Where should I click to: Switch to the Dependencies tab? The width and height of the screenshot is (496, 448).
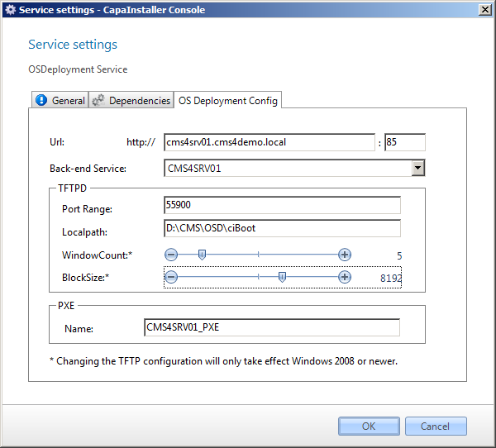[x=131, y=100]
